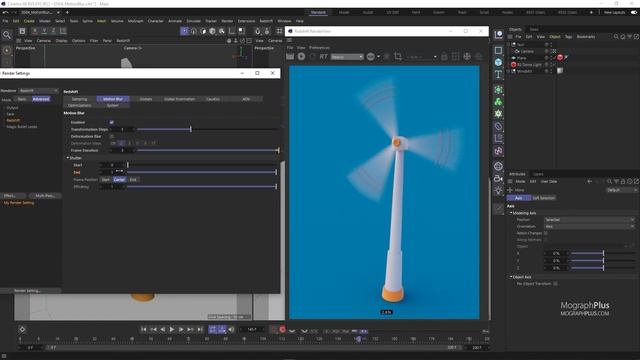The width and height of the screenshot is (640, 360).
Task: Toggle Motion Blur Enabled checkbox
Action: point(111,122)
